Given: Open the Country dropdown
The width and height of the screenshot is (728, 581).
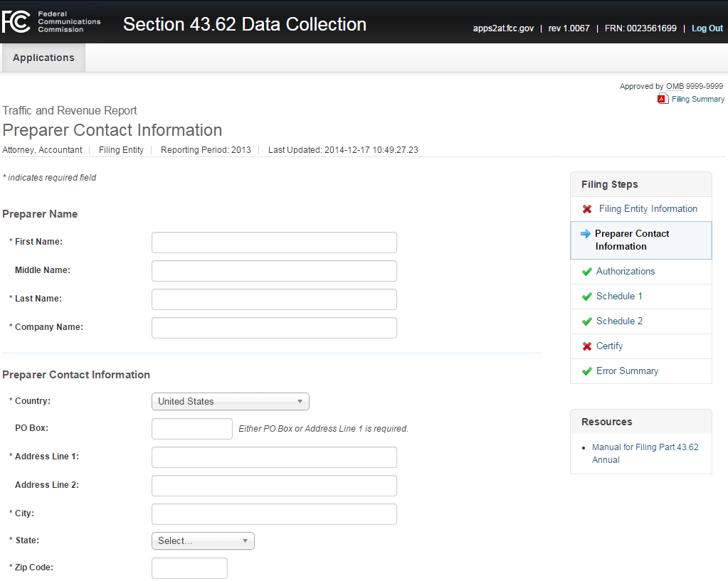Looking at the screenshot, I should 231,402.
